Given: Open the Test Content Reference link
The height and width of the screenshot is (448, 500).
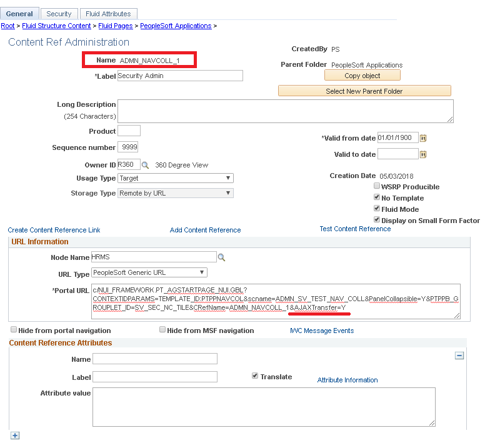Looking at the screenshot, I should click(x=355, y=229).
